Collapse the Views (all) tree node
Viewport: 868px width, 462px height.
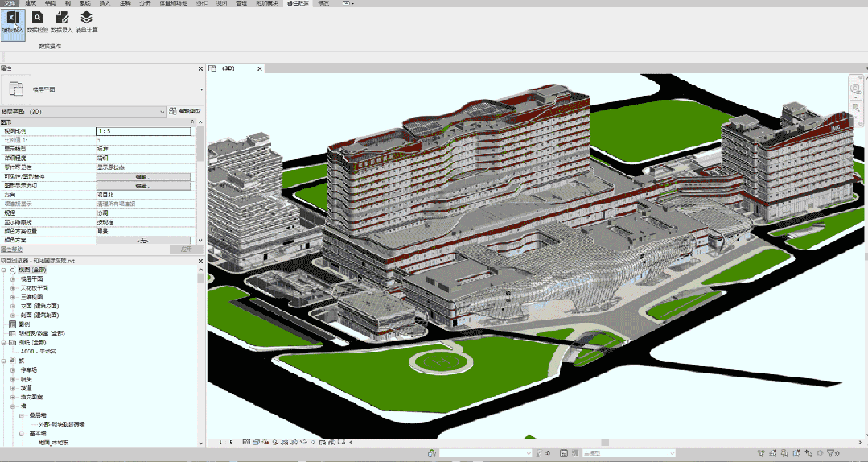(x=4, y=270)
